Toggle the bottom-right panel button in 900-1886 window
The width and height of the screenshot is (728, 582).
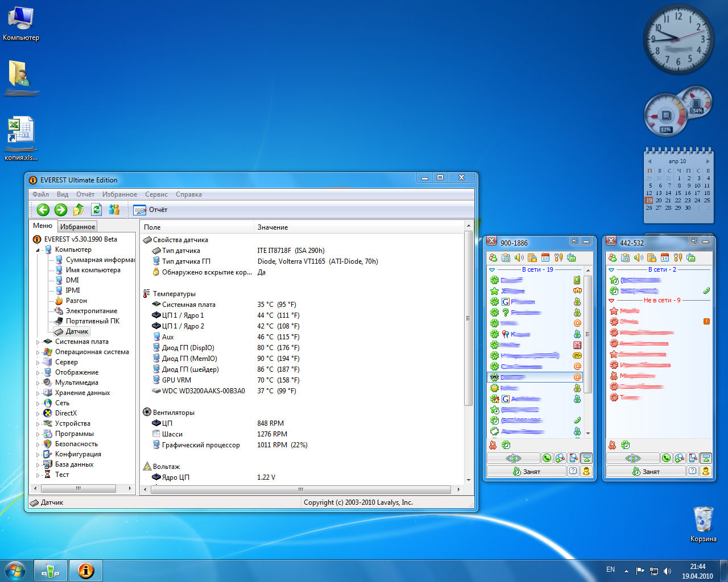(586, 458)
